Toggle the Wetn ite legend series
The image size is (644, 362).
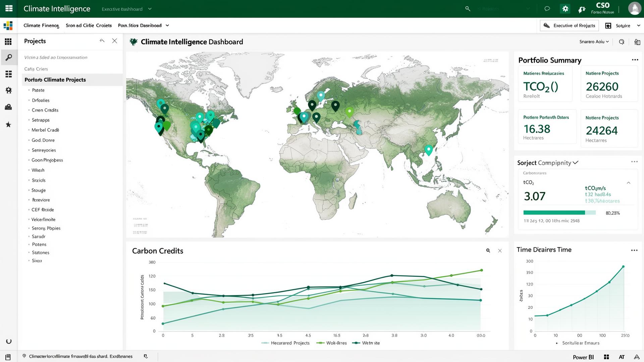[367, 343]
